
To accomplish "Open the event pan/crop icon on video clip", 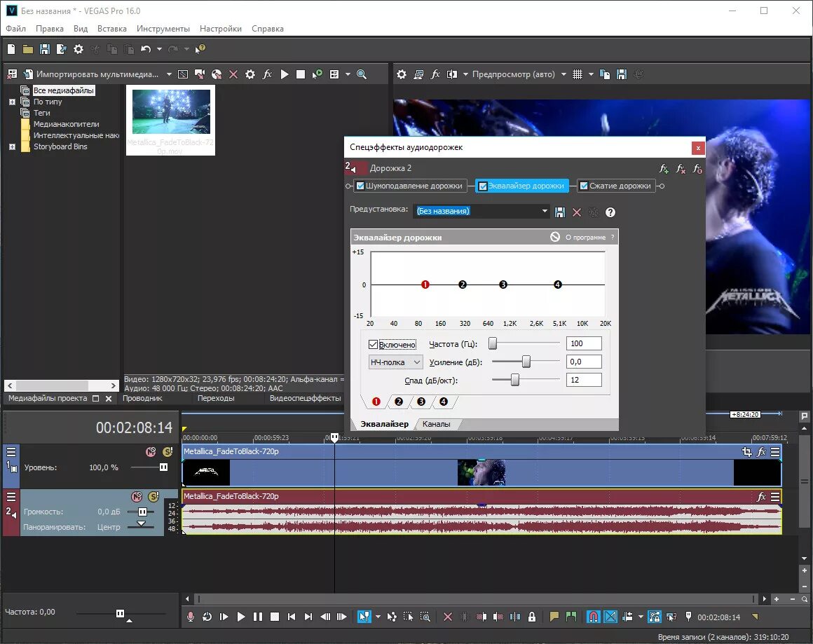I will point(746,451).
